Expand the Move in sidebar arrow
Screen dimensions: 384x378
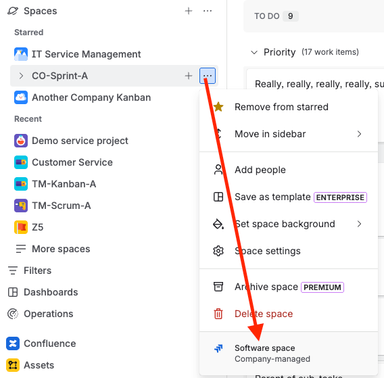(359, 134)
